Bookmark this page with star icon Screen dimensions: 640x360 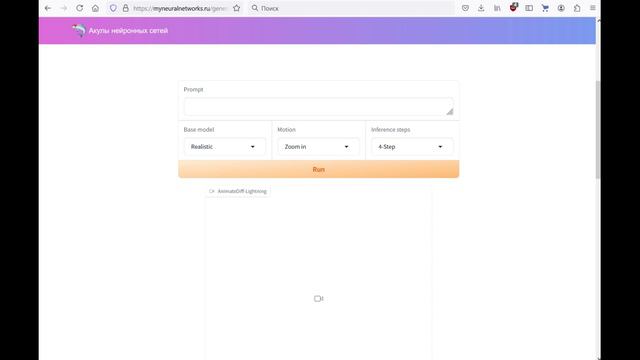236,8
